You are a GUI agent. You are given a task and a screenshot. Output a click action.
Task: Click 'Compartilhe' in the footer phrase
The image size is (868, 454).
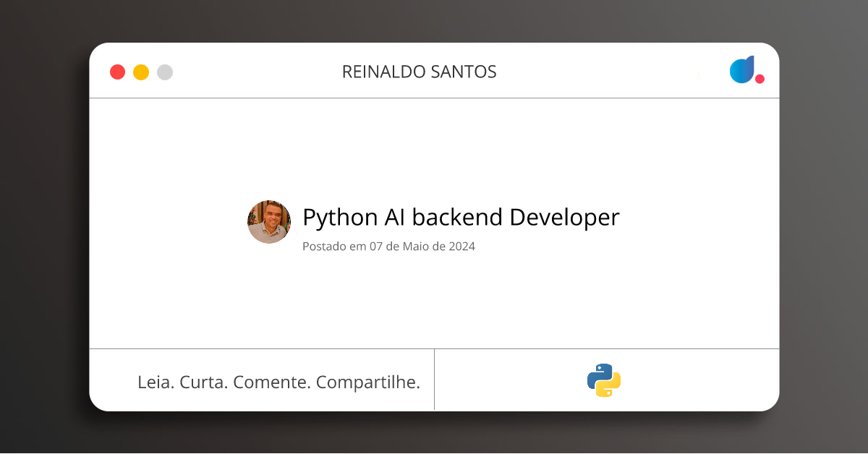point(368,382)
